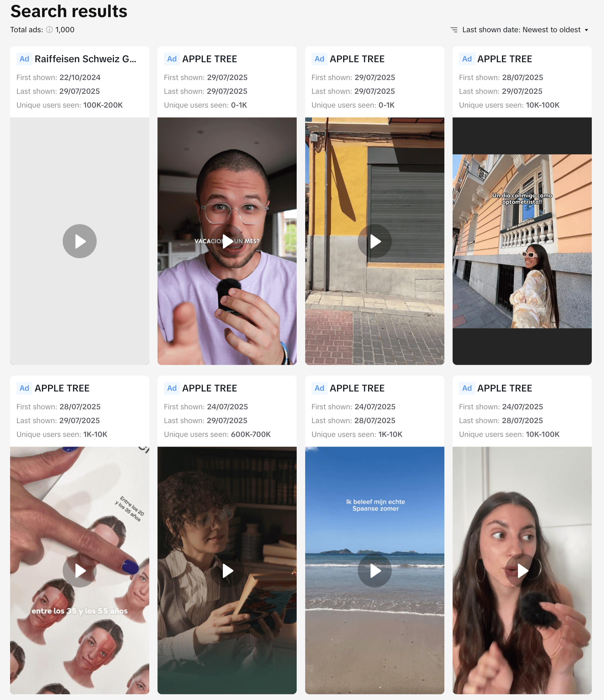Screen dimensions: 604x700
Task: Open APPLE TREE title above the 'VACACIONES UN MES?' video
Action: [210, 59]
